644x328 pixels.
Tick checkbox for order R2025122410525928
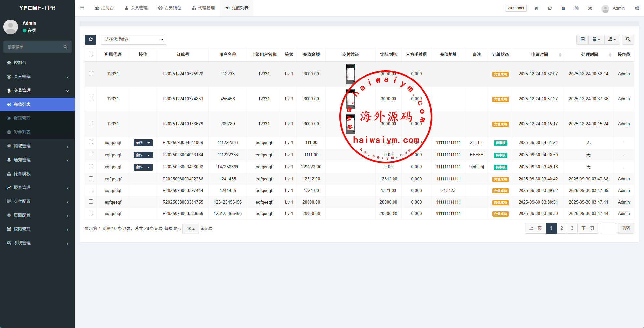click(x=91, y=73)
